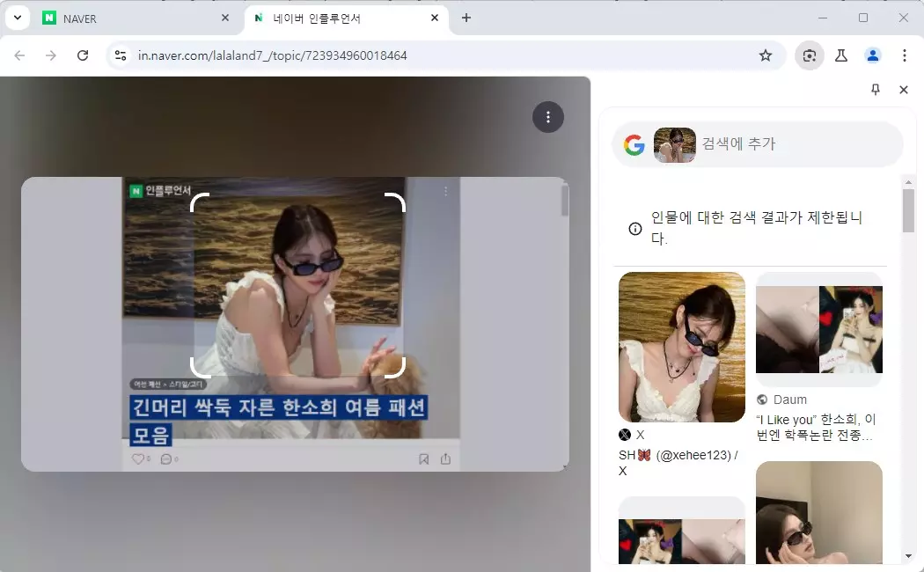Pin the Lens results side panel
Screen dimensions: 924x572
(x=876, y=89)
